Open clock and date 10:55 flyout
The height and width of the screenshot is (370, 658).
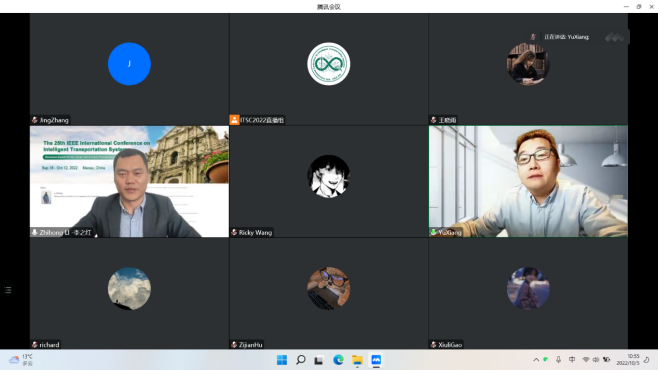[628, 360]
